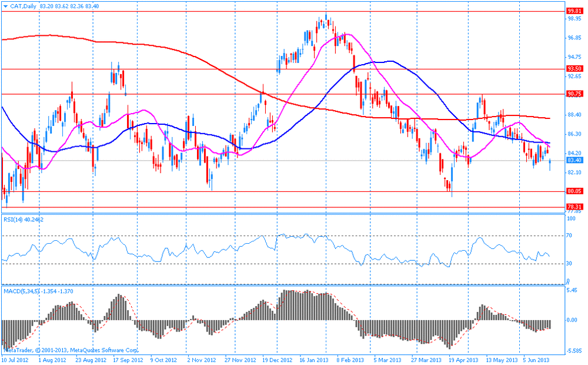Select the 99.81 resistance price label
Viewport: 588px width, 365px height.
point(574,11)
